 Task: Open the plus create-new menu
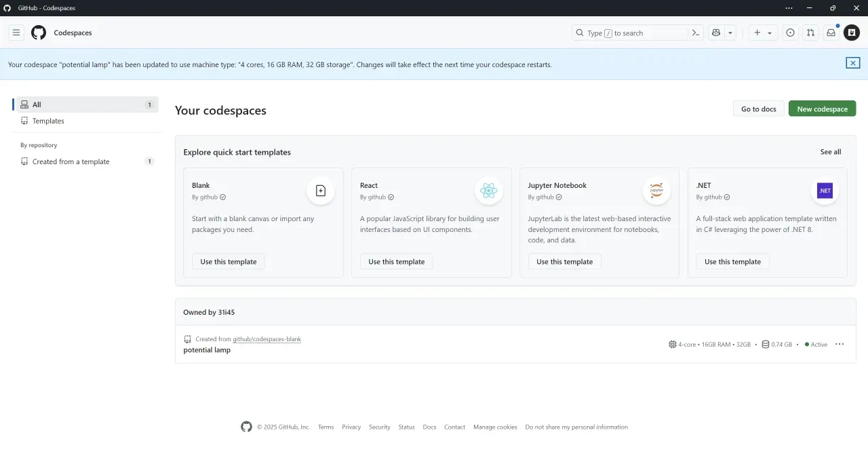pos(763,33)
